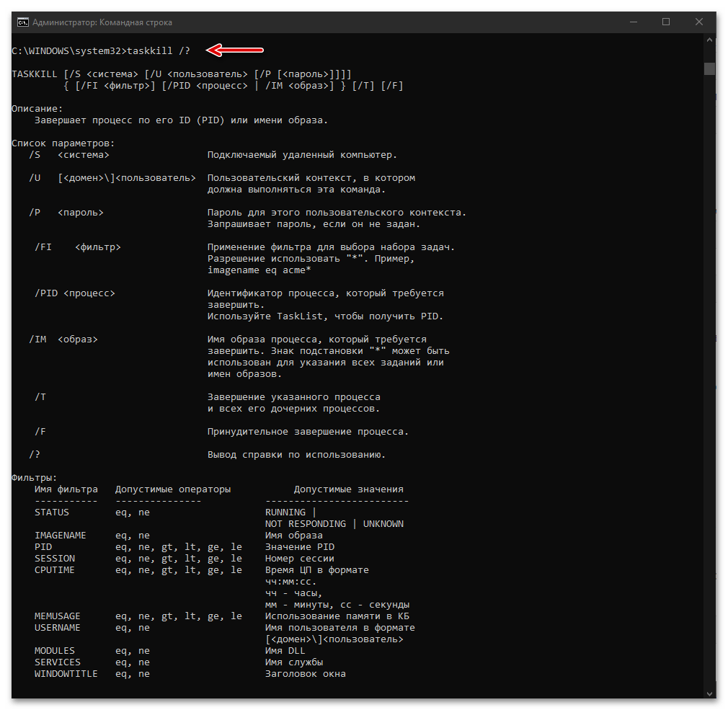The width and height of the screenshot is (728, 710).
Task: Click the '/IM <образ>' parameter entry
Action: (x=63, y=340)
